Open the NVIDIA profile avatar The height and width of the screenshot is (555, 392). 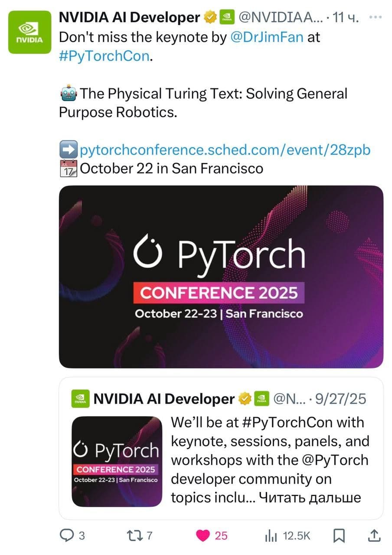click(30, 33)
